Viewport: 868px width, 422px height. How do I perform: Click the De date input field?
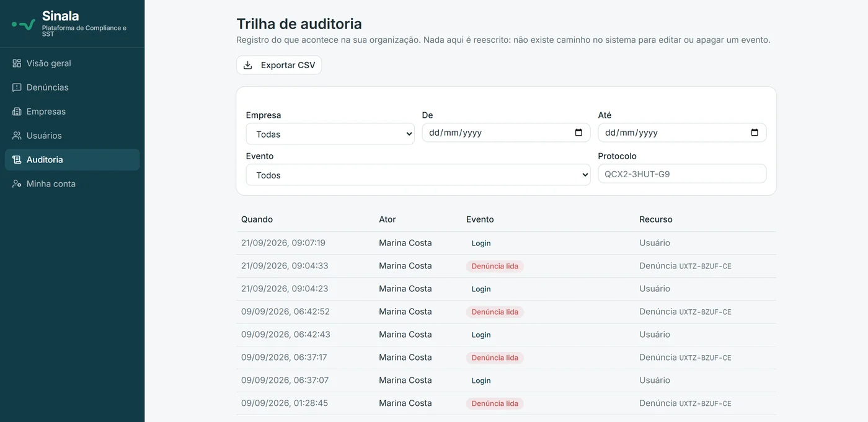[x=507, y=133]
